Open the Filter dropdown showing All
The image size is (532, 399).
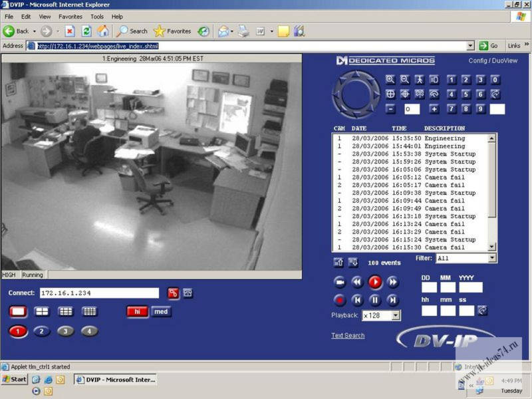pyautogui.click(x=491, y=258)
